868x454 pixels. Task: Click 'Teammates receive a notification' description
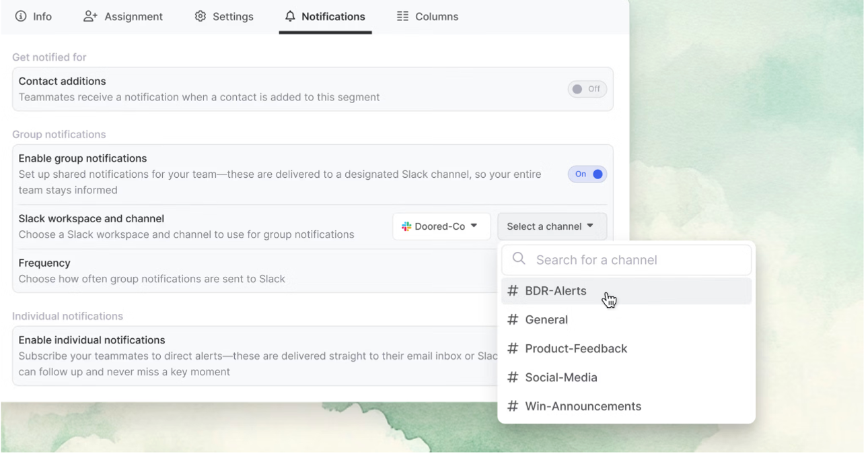click(199, 97)
